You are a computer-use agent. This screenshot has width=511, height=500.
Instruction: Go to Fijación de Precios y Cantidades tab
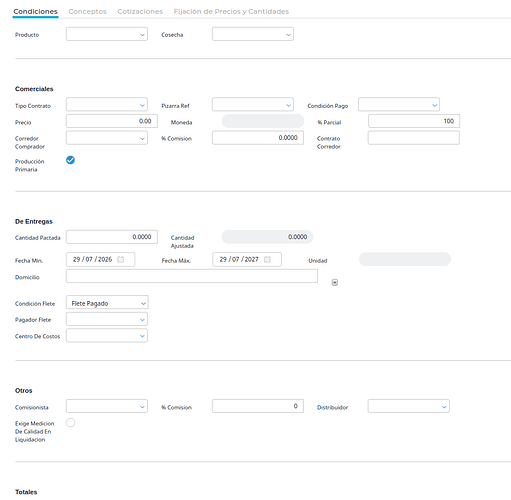(x=231, y=11)
